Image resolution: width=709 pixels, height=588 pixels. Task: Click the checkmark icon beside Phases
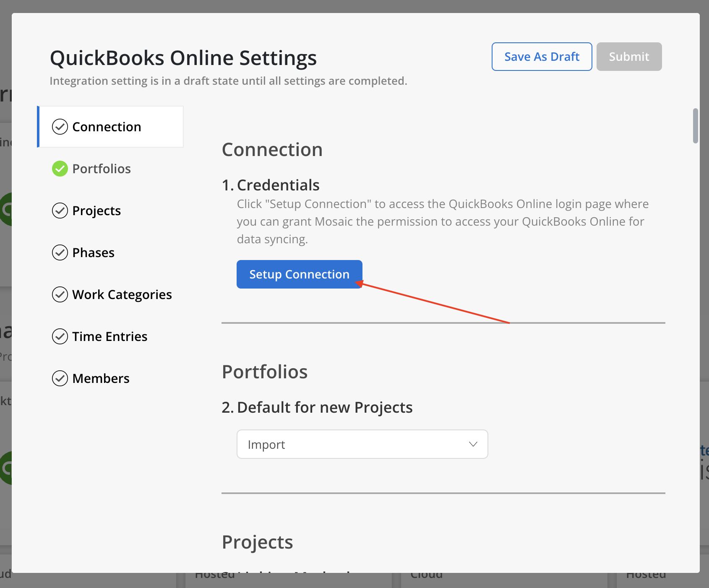[60, 252]
